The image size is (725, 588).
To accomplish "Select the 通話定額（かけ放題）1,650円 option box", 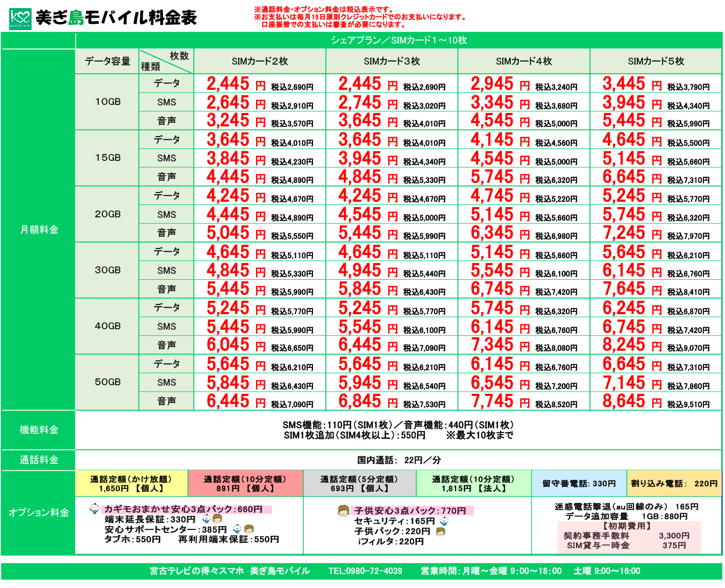I will 132,484.
